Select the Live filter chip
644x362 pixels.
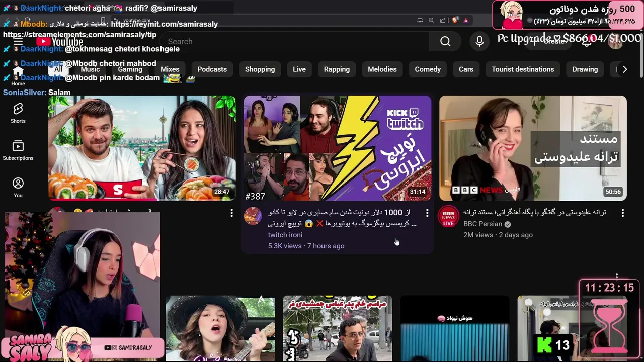tap(299, 69)
